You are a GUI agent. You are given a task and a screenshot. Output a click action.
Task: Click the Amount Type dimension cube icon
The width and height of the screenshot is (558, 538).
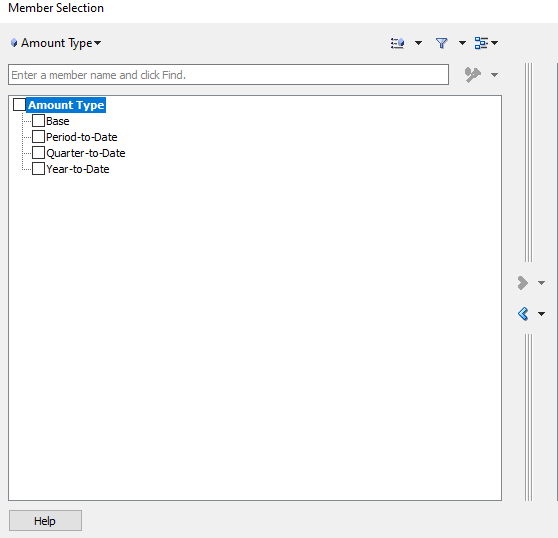14,43
